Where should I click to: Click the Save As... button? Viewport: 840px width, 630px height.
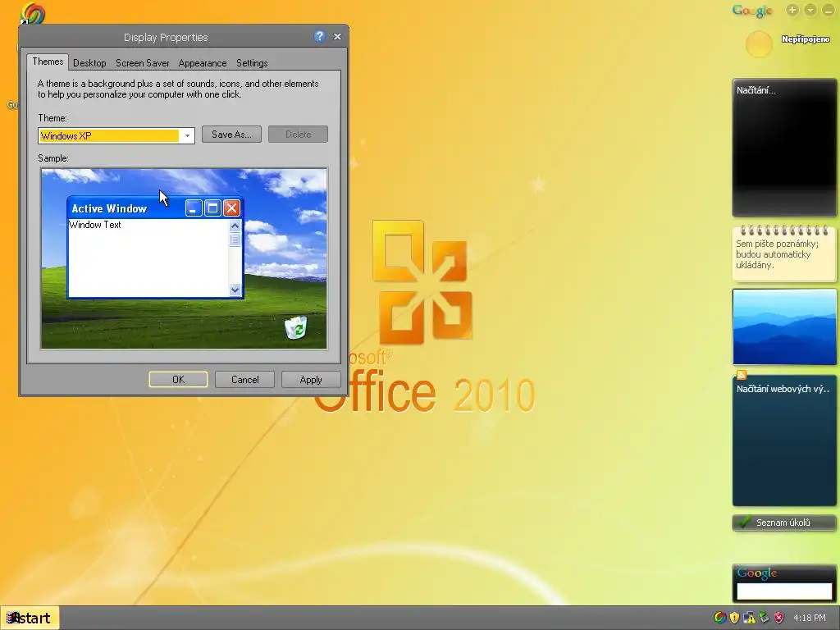coord(231,135)
